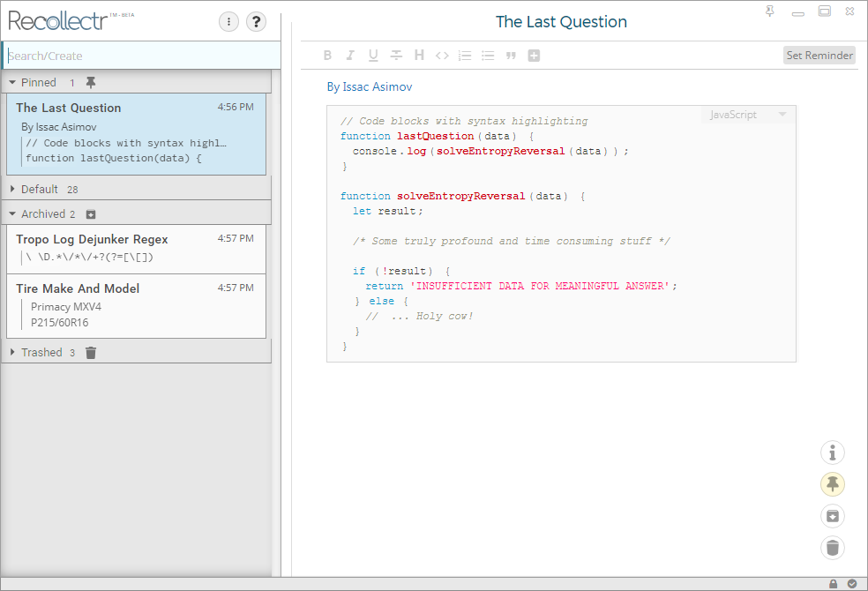Click the solveEntropyReversal function definition line
The width and height of the screenshot is (868, 591).
[x=463, y=197]
